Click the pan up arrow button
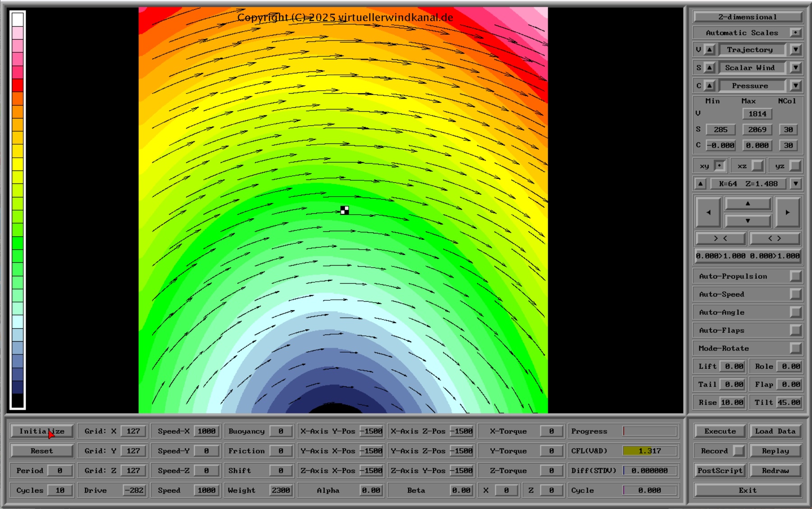 (x=747, y=204)
